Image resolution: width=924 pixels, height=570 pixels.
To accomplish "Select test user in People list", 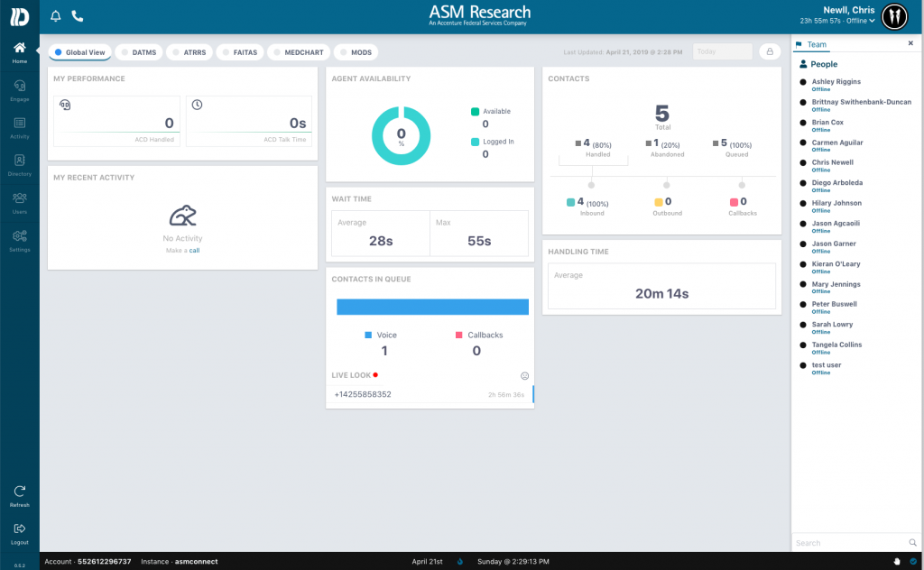I will coord(827,365).
